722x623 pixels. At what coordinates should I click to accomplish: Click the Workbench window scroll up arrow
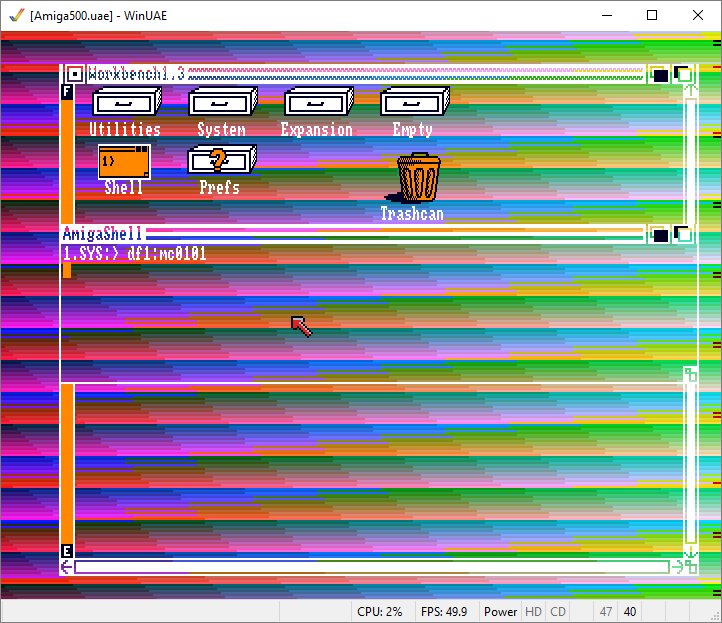tap(690, 90)
